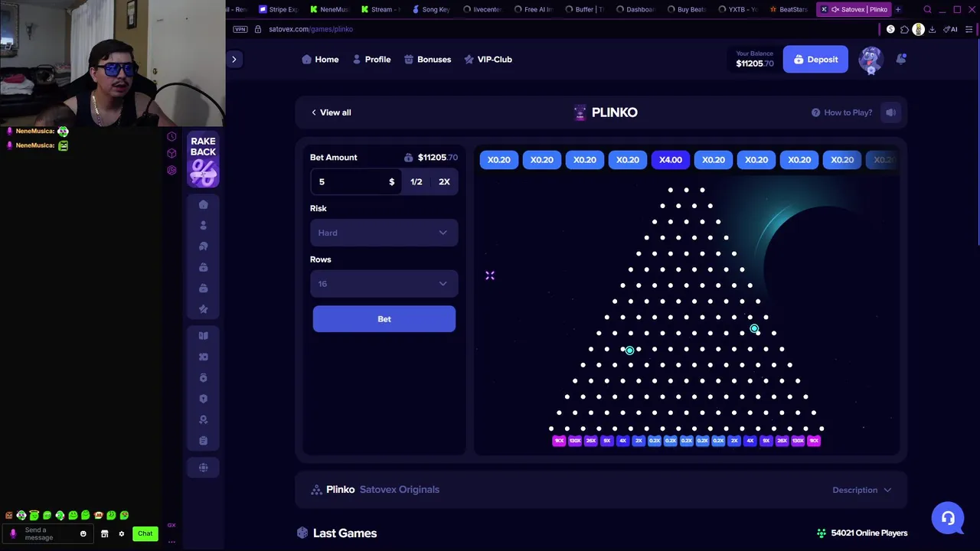980x551 pixels.
Task: Click the sidebar open book icon
Action: (x=203, y=335)
